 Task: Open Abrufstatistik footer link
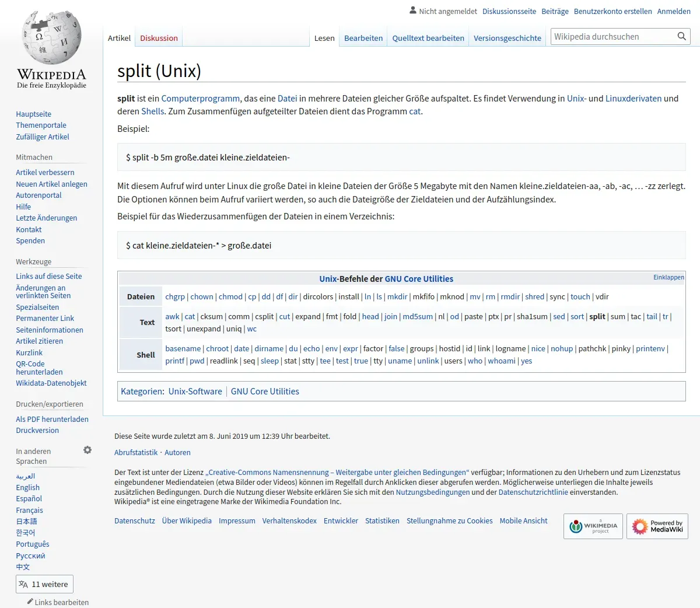[136, 452]
